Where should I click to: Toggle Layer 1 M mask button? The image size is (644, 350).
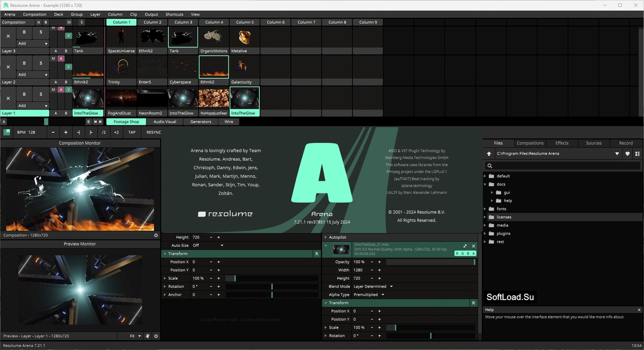(x=54, y=90)
